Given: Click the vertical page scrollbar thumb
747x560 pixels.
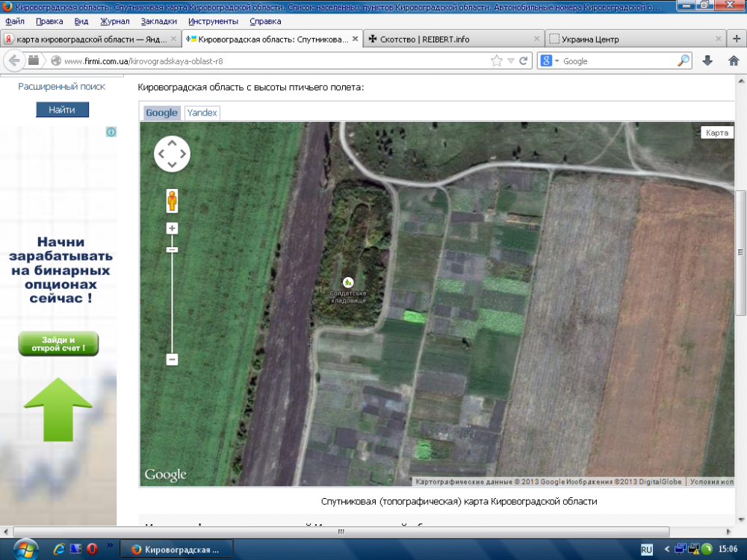Looking at the screenshot, I should point(740,253).
